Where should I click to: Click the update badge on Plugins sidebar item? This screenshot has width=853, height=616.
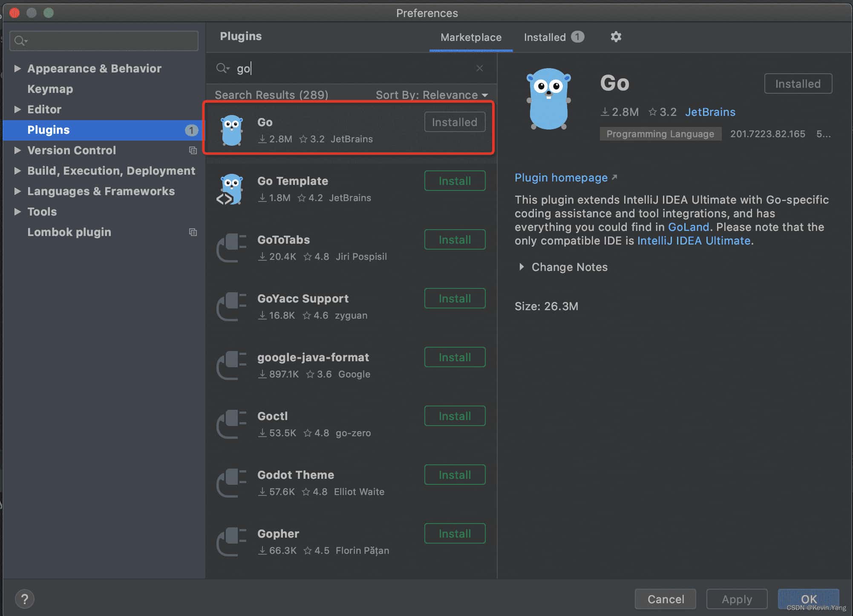(191, 130)
